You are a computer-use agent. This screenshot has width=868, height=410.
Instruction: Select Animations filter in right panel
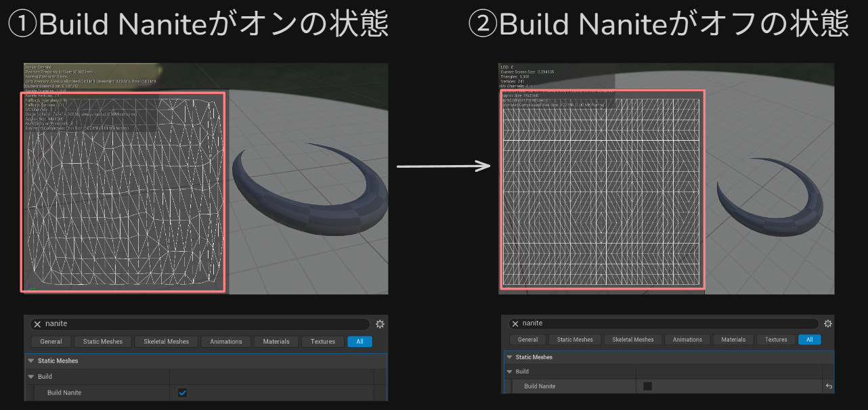click(687, 340)
